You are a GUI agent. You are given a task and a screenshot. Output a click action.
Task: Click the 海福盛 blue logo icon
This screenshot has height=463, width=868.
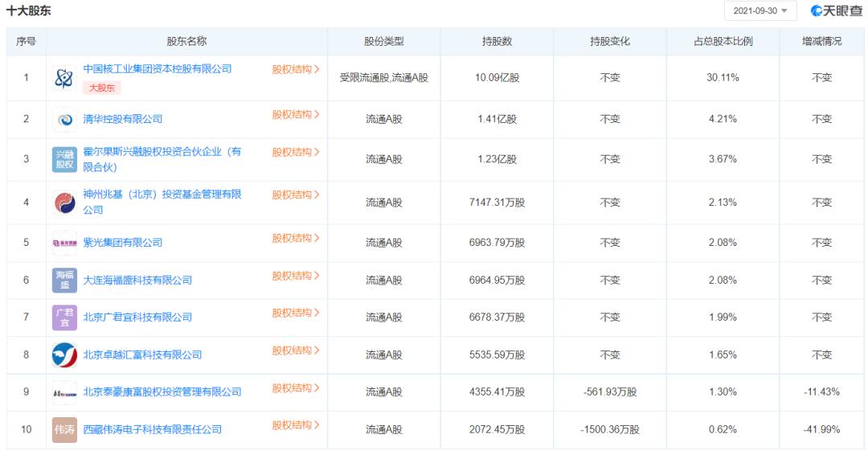(x=64, y=281)
